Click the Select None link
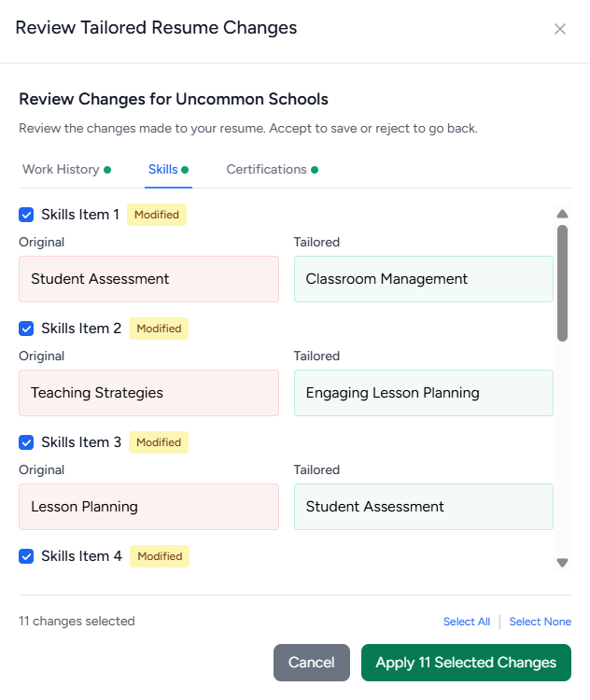 [x=540, y=622]
